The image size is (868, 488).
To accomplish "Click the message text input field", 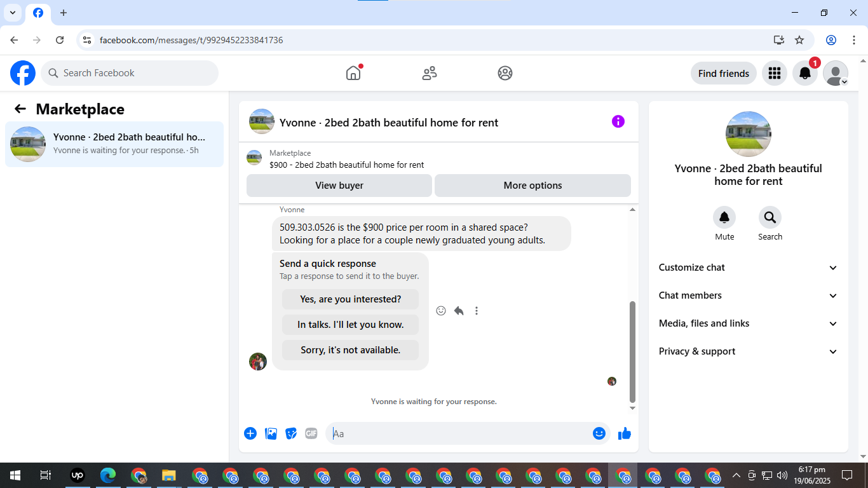I will tap(460, 433).
